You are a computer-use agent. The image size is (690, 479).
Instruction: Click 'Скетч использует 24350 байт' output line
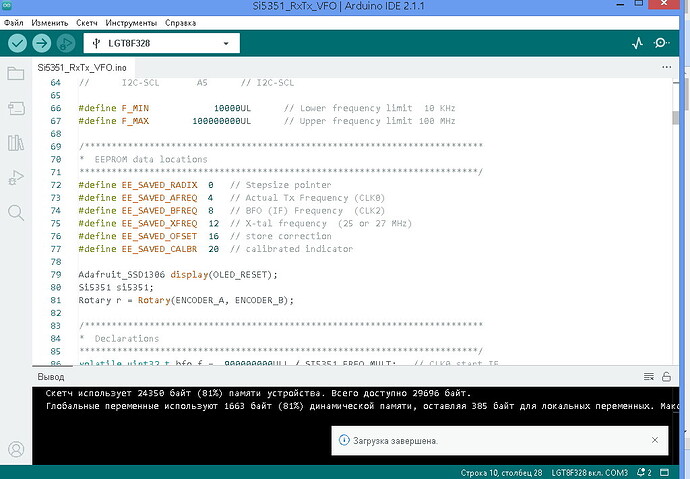pos(258,393)
